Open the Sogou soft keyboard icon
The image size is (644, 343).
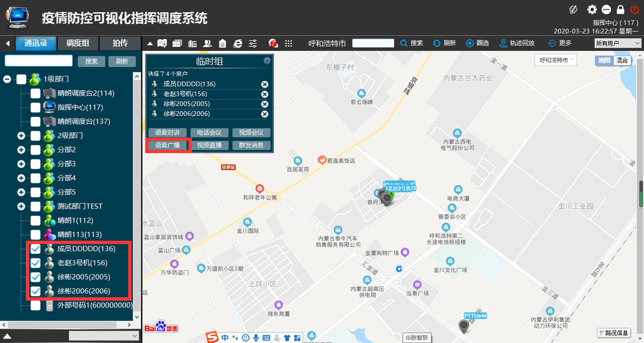pos(266,338)
